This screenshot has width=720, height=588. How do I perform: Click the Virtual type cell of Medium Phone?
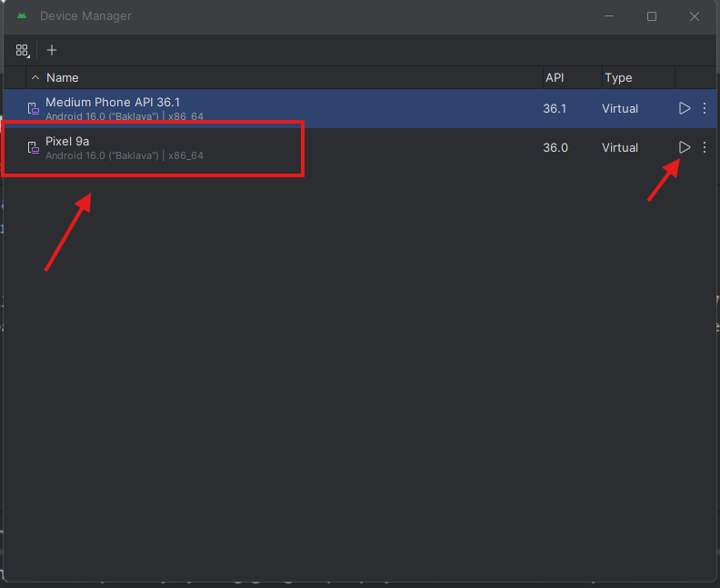point(620,108)
